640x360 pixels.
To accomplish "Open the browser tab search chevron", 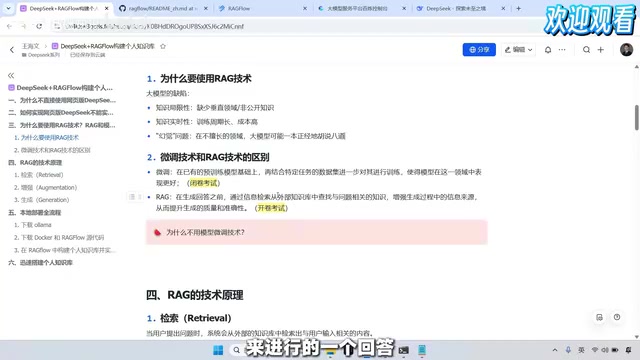I will pos(8,8).
